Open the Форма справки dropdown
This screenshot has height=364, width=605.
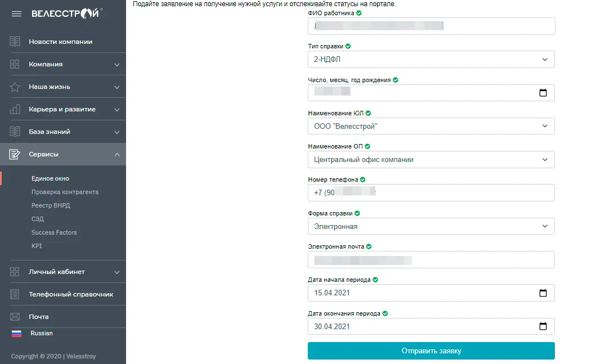[x=431, y=226]
